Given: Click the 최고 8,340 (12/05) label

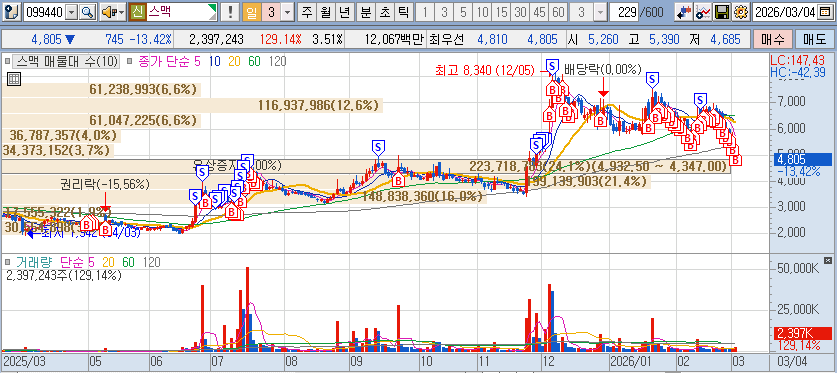Looking at the screenshot, I should click(485, 69).
